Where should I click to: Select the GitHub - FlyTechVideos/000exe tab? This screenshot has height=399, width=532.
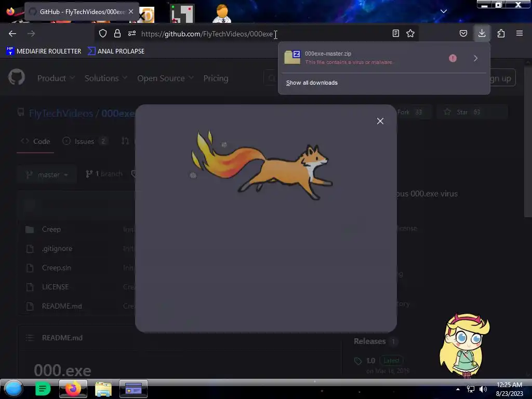tap(82, 11)
